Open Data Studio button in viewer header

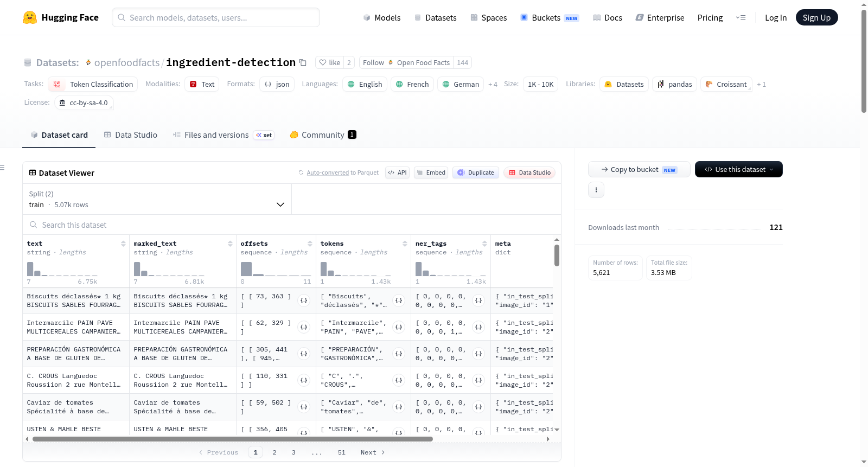tap(529, 172)
